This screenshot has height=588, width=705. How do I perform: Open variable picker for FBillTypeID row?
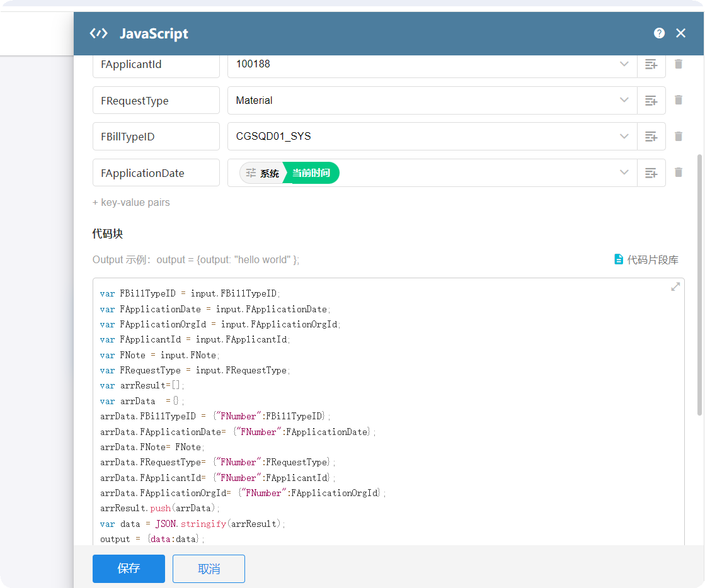[x=651, y=137]
